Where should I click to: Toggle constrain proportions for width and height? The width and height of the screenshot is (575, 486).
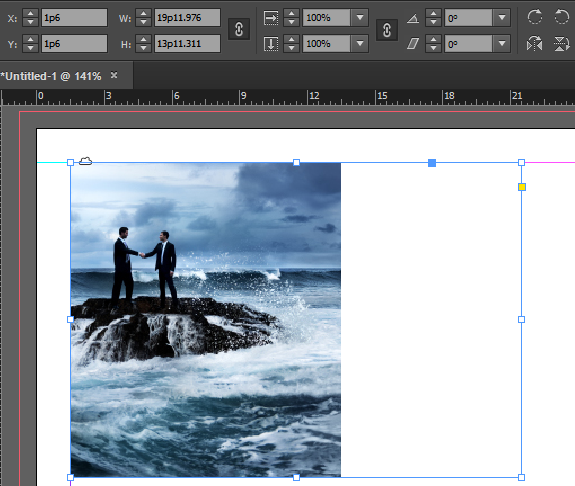coord(239,29)
